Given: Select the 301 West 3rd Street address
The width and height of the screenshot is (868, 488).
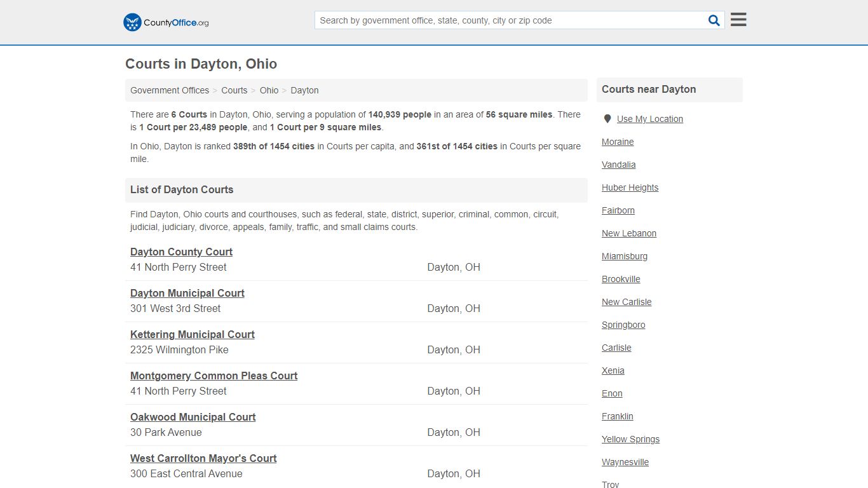Looking at the screenshot, I should (x=175, y=308).
